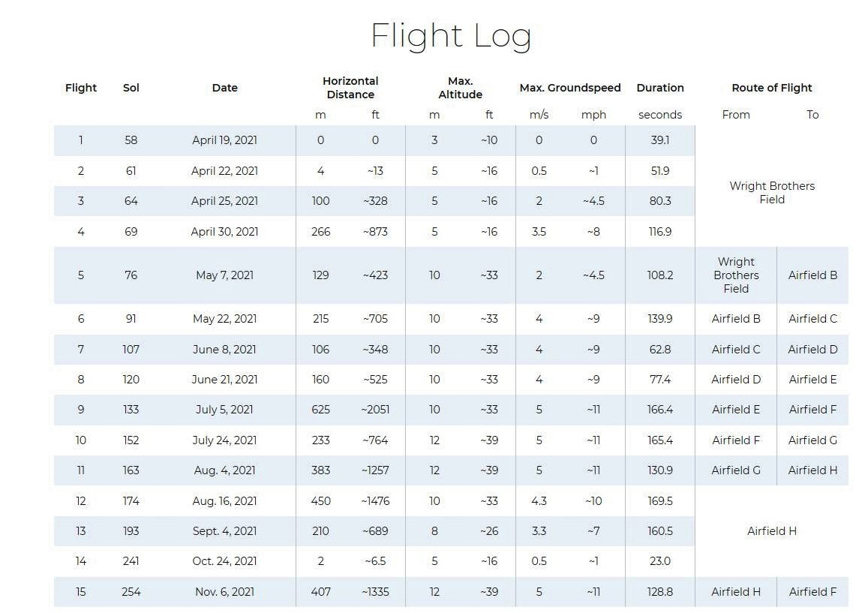This screenshot has width=868, height=613.
Task: Select Airfield F destination for flight 15
Action: pyautogui.click(x=812, y=592)
